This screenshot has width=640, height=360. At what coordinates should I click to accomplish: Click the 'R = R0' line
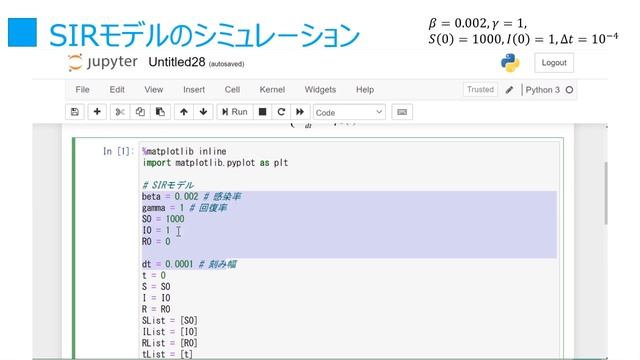tap(156, 309)
